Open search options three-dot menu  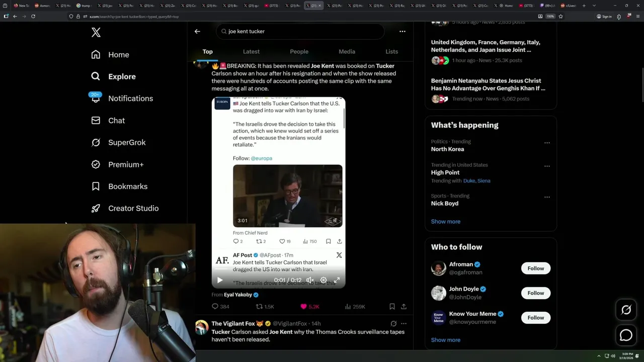click(402, 31)
